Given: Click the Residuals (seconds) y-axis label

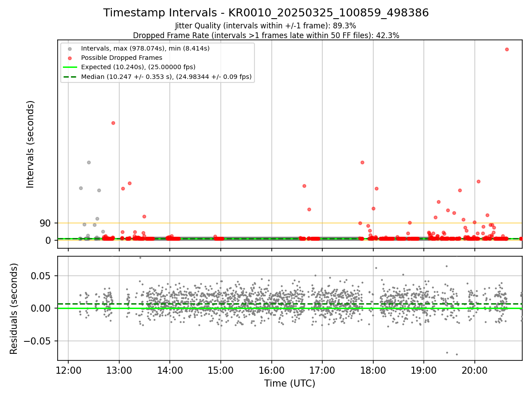Looking at the screenshot, I should (14, 309).
